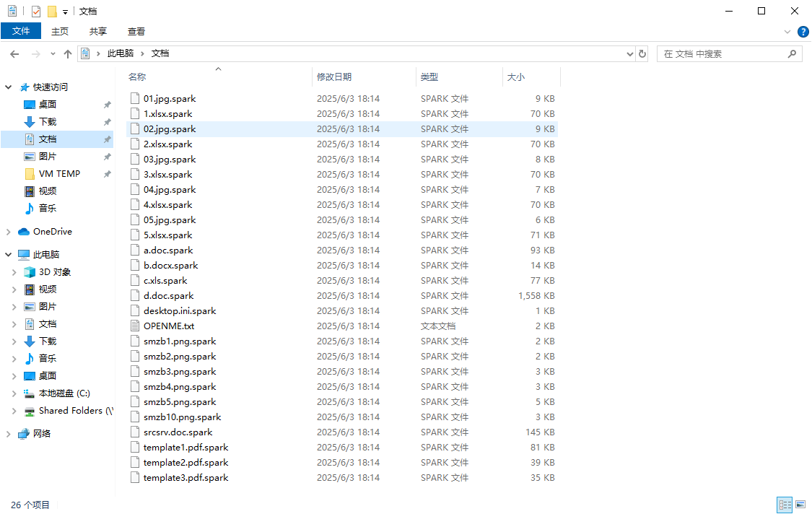Image resolution: width=812 pixels, height=514 pixels.
Task: Sort files by 修改日期 column header
Action: (x=334, y=77)
